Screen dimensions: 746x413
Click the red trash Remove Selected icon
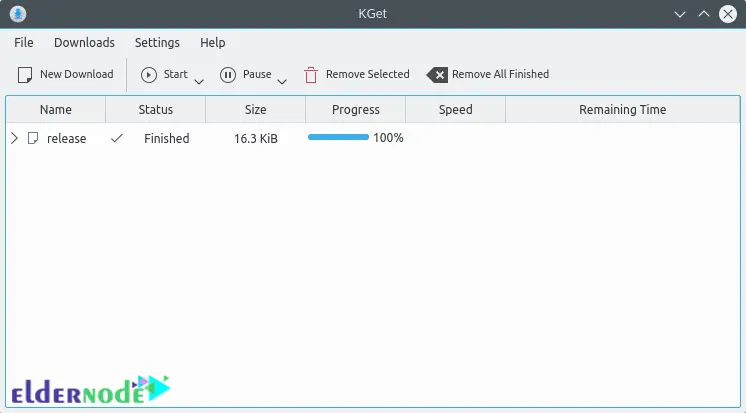click(x=311, y=75)
